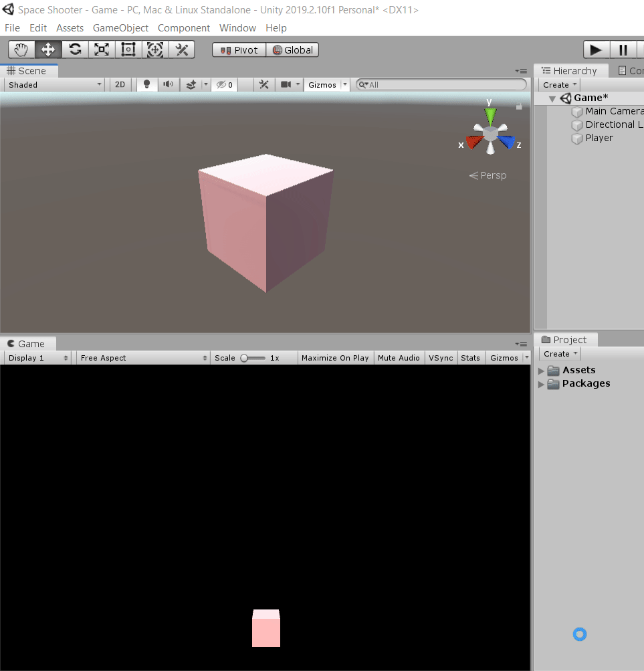Open Hierarchy Create dropdown
The width and height of the screenshot is (644, 671).
point(559,85)
